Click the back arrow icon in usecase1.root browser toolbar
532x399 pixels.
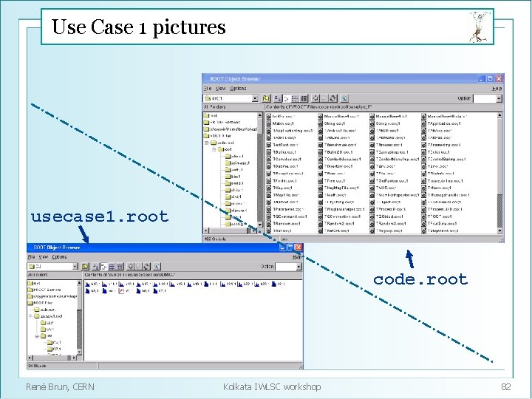(130, 266)
